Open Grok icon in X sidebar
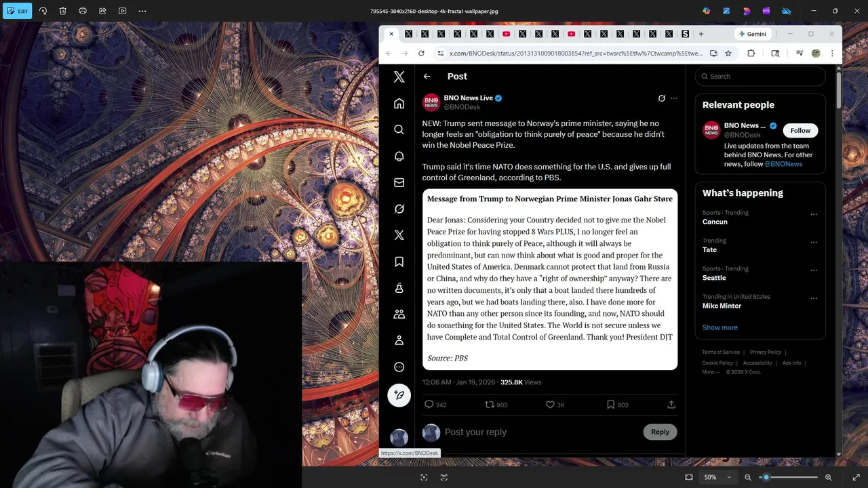Image resolution: width=868 pixels, height=488 pixels. tap(399, 209)
